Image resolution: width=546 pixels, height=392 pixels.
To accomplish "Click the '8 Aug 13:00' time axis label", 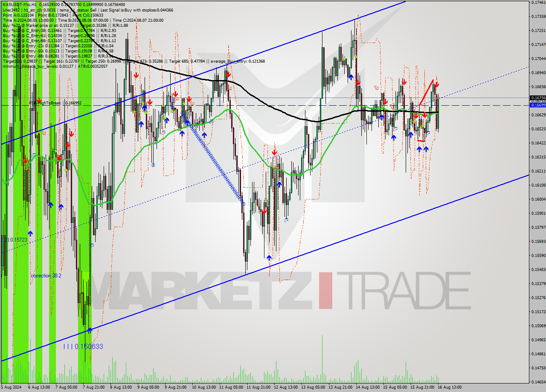I will (121, 387).
